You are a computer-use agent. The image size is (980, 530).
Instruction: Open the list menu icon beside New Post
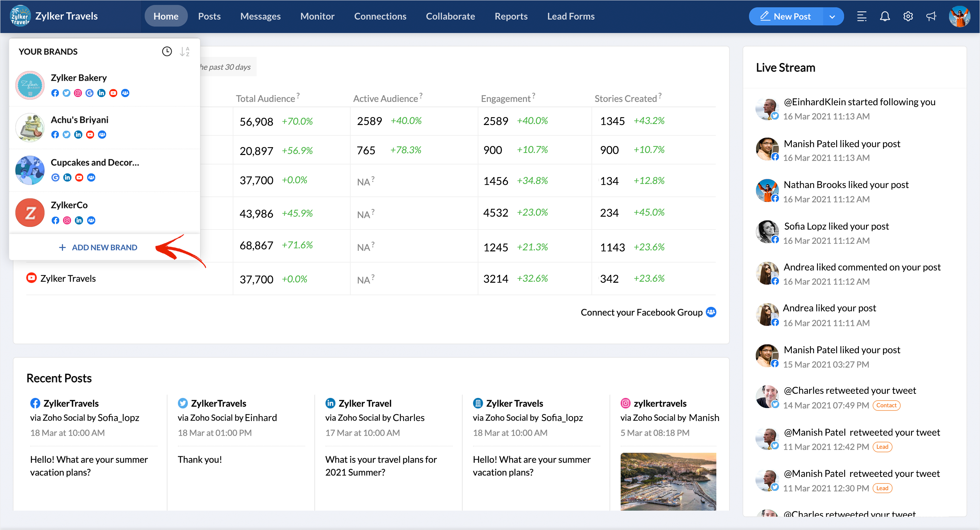[x=862, y=16]
